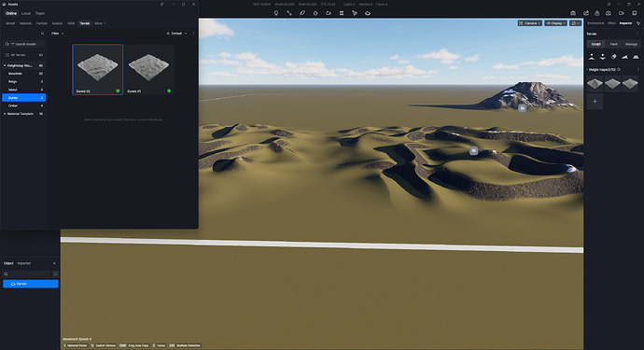Switch to the Imported tab in the Object panel
Image resolution: width=644 pixels, height=350 pixels.
pos(24,263)
